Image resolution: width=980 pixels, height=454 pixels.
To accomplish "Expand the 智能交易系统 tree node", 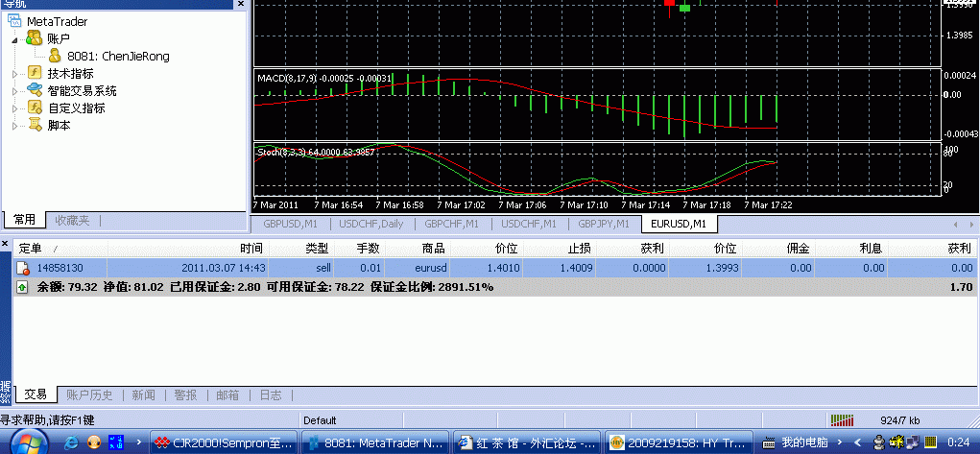I will click(x=14, y=91).
